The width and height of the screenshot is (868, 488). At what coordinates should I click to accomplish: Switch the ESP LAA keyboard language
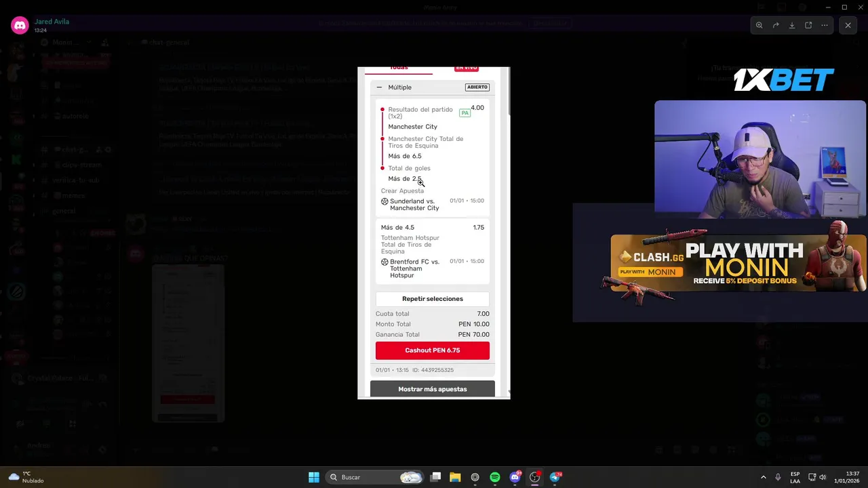(x=795, y=477)
